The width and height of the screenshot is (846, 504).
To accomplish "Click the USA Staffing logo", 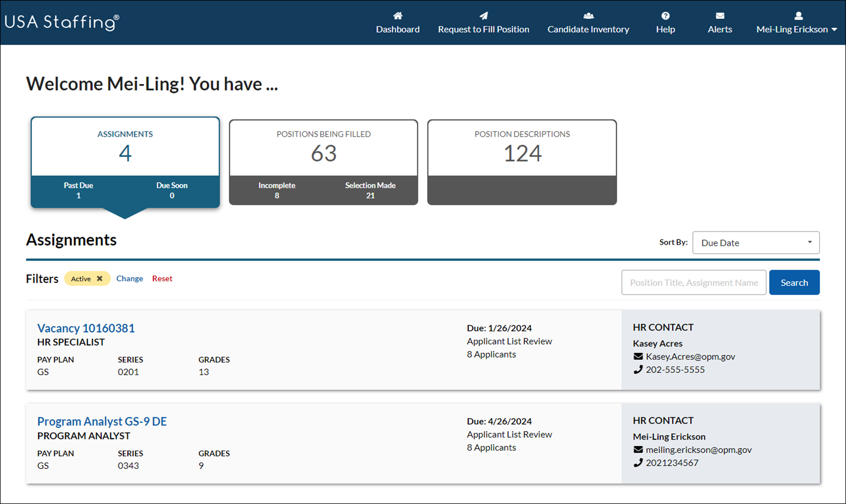I will [x=62, y=22].
